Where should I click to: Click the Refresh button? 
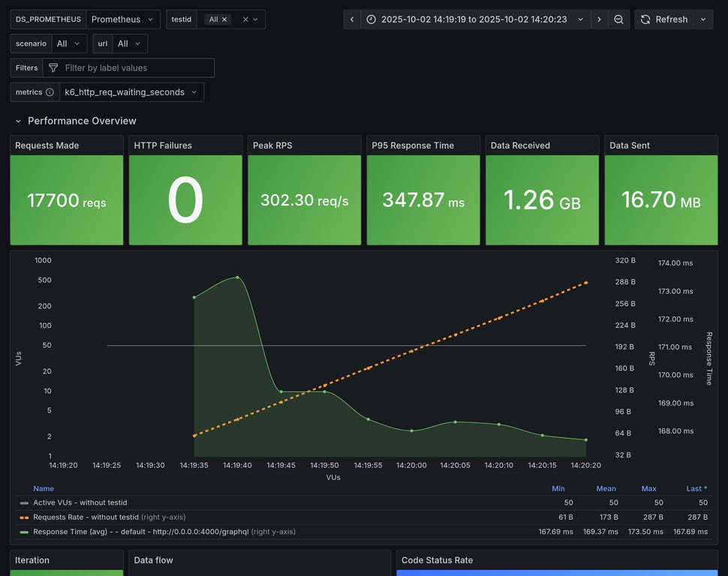point(663,19)
